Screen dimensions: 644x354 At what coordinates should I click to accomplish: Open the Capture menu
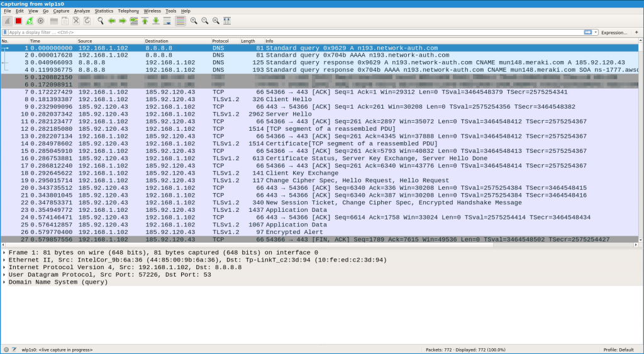point(61,11)
